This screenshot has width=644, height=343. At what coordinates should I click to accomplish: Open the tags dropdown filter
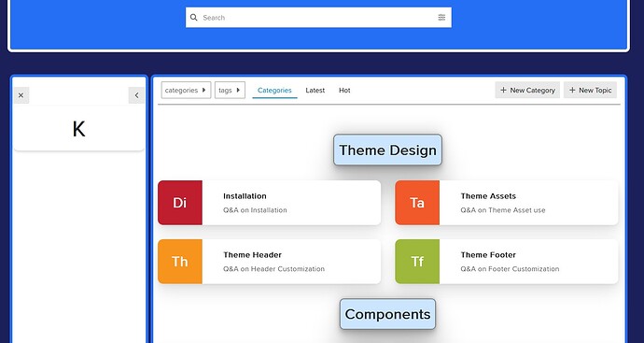click(x=230, y=90)
